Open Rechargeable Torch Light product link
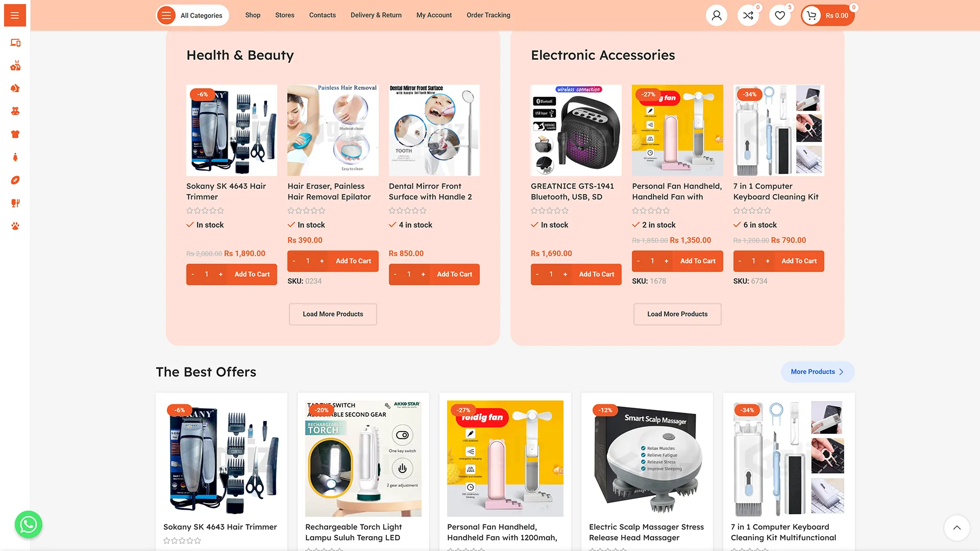Screen dimensions: 980x551 pyautogui.click(x=353, y=532)
